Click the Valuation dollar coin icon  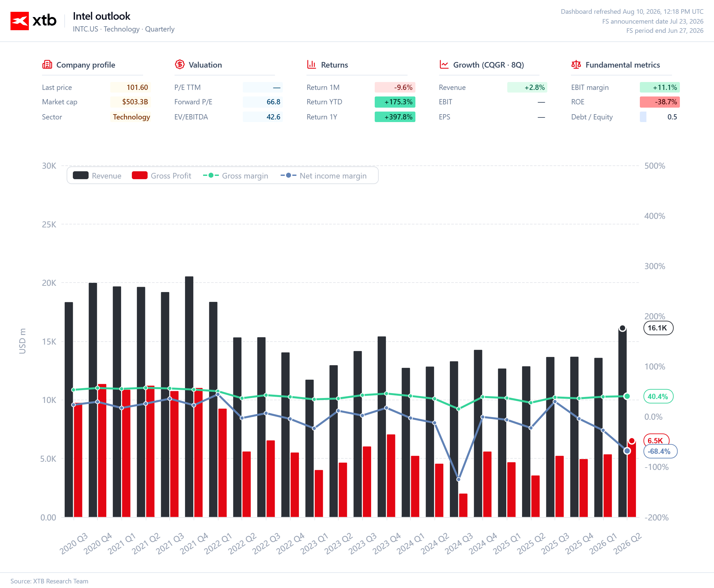(x=179, y=64)
